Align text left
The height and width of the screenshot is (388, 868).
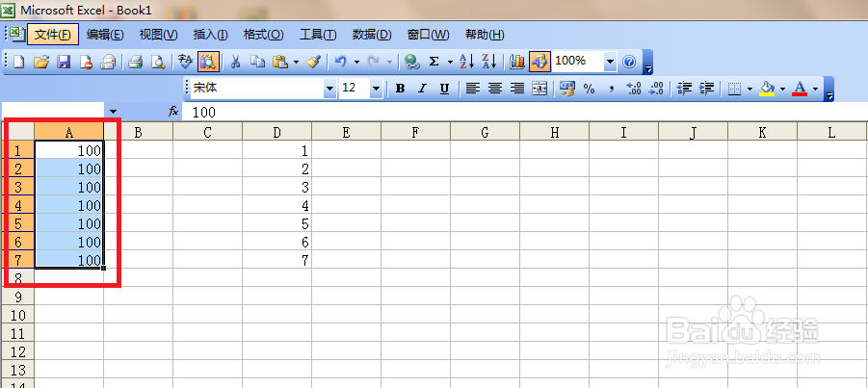click(x=472, y=89)
